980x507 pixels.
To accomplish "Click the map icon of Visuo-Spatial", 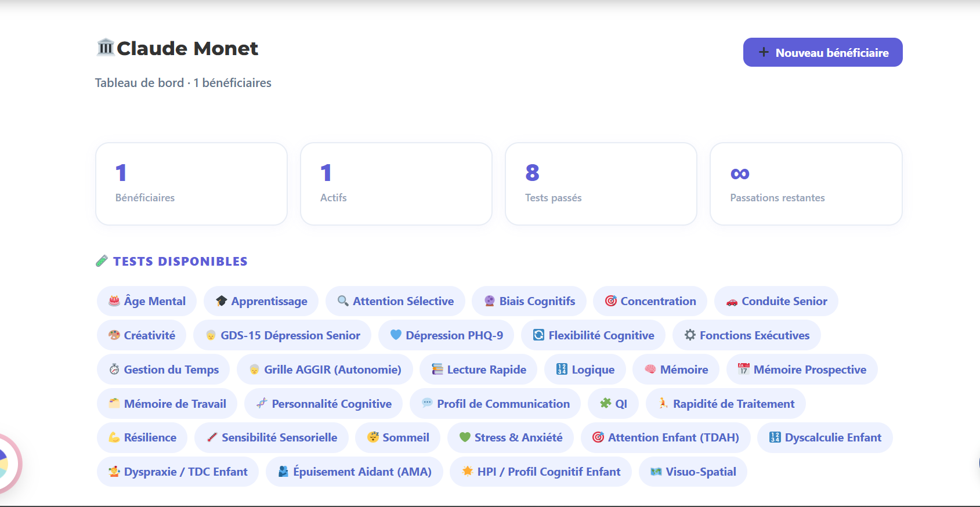I will (656, 472).
